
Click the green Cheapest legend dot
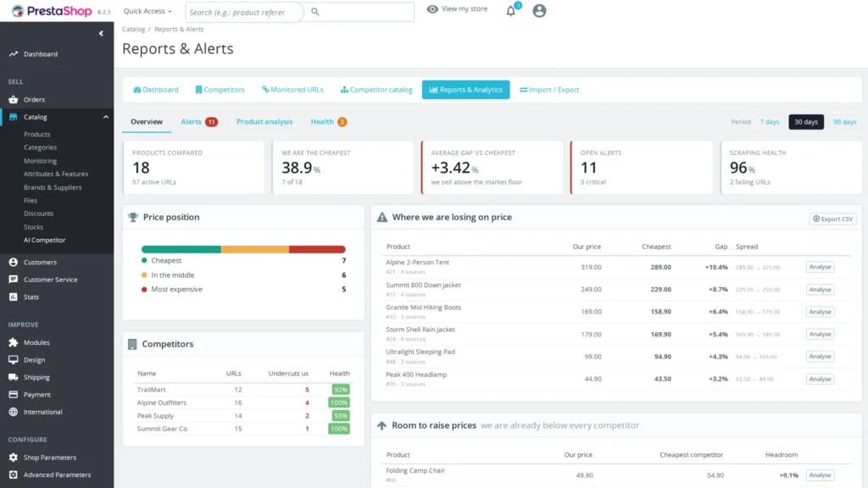point(144,261)
